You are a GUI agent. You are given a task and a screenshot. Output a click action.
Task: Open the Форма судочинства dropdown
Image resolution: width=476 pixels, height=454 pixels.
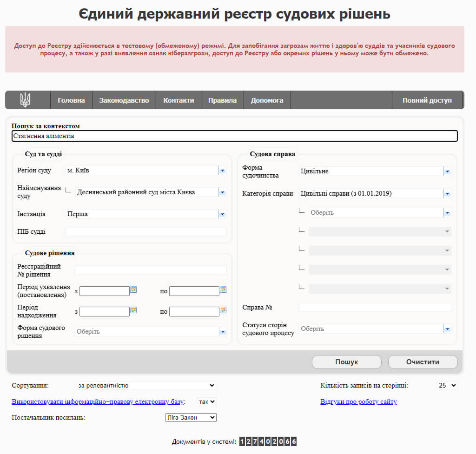tap(447, 171)
